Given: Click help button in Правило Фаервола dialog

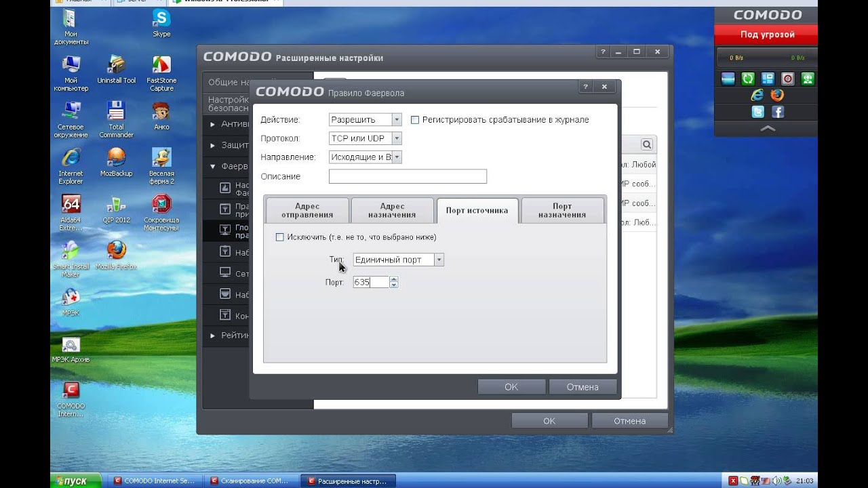Looking at the screenshot, I should 585,87.
